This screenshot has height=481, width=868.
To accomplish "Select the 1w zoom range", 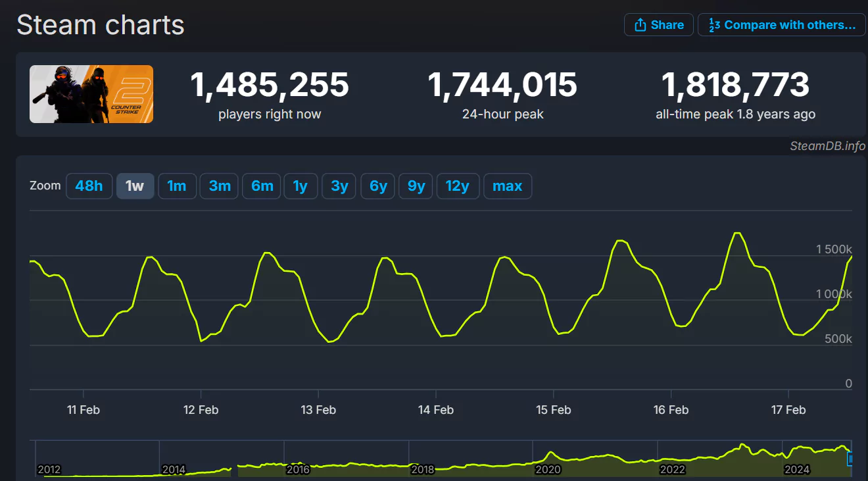I will coord(135,186).
